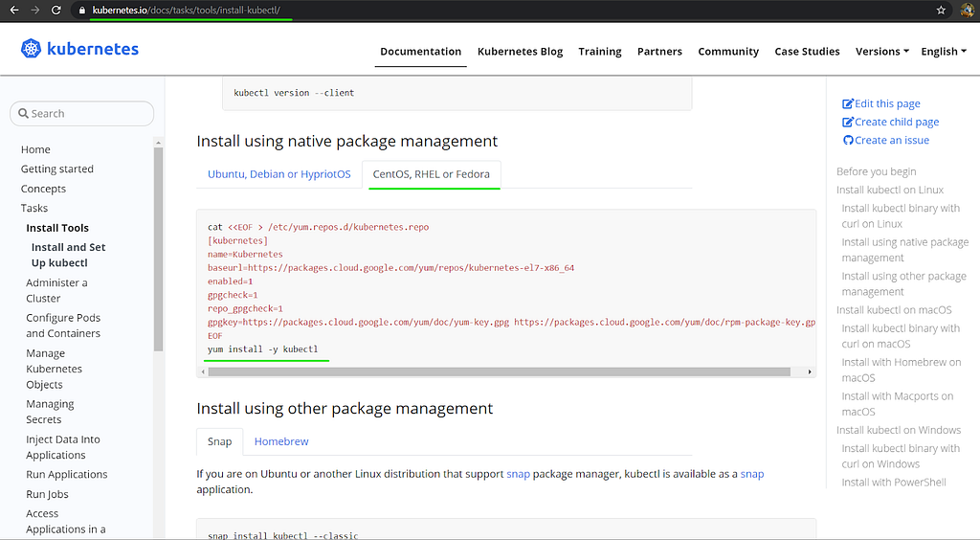Open Home in the sidebar
980x540 pixels.
tap(35, 149)
